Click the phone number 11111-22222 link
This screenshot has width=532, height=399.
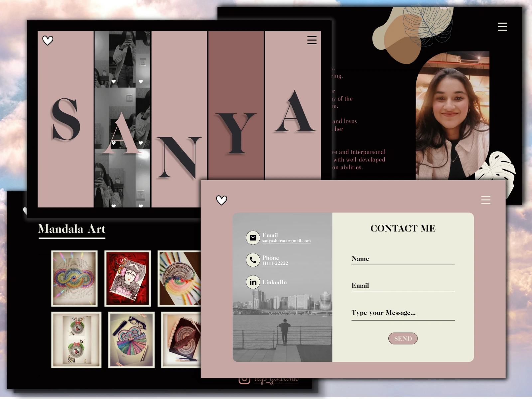point(275,263)
